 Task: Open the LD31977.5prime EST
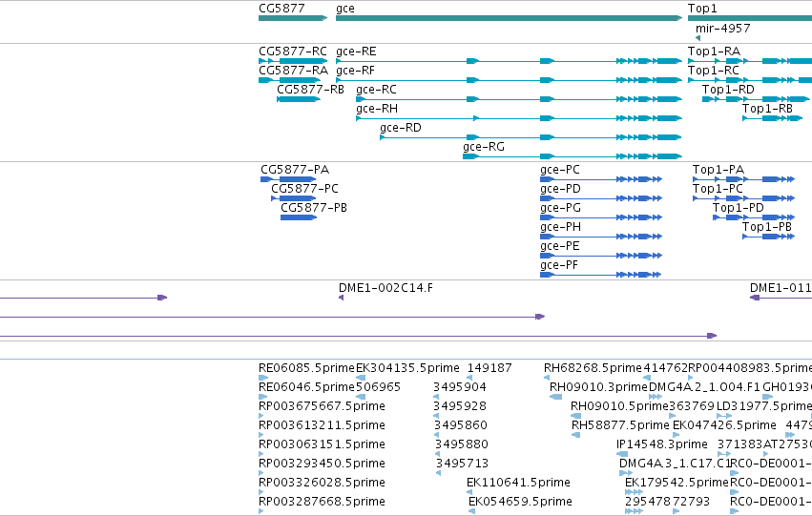pyautogui.click(x=724, y=416)
